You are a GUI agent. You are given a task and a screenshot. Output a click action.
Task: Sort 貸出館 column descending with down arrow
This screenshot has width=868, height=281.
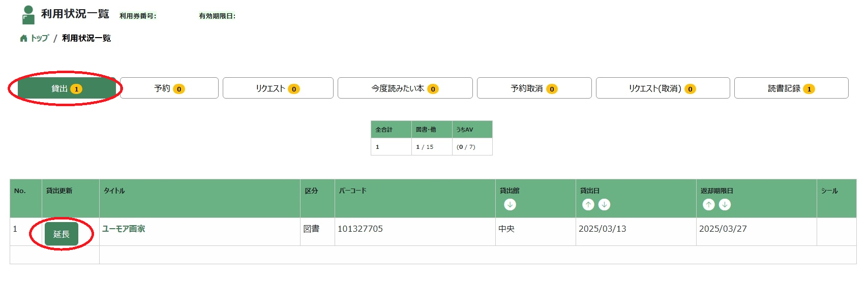[x=510, y=204]
